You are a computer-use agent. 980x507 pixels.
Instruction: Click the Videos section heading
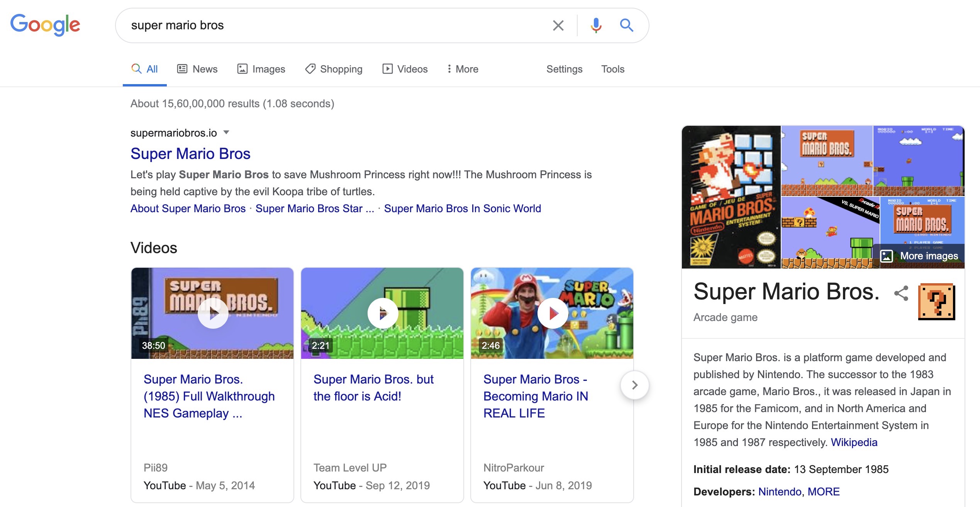[x=154, y=248]
